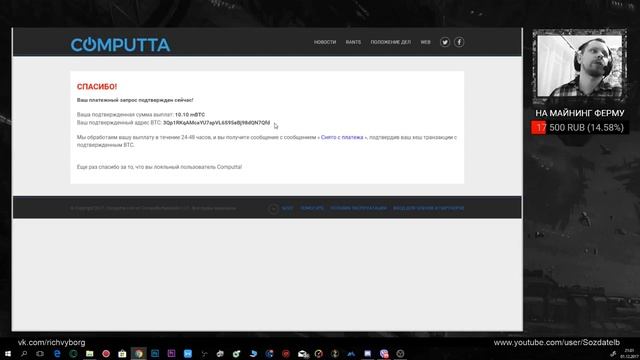Select the 10.10 mBTC payout amount
The width and height of the screenshot is (640, 360).
pyautogui.click(x=190, y=115)
